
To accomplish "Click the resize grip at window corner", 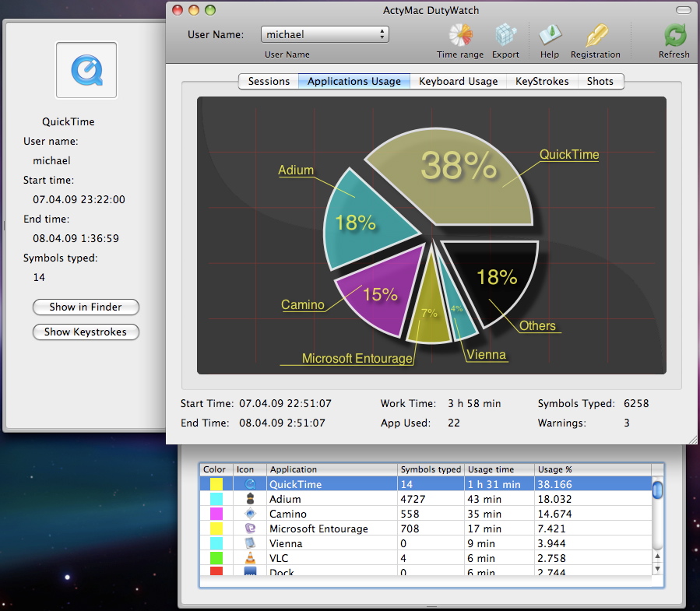I will pos(693,440).
